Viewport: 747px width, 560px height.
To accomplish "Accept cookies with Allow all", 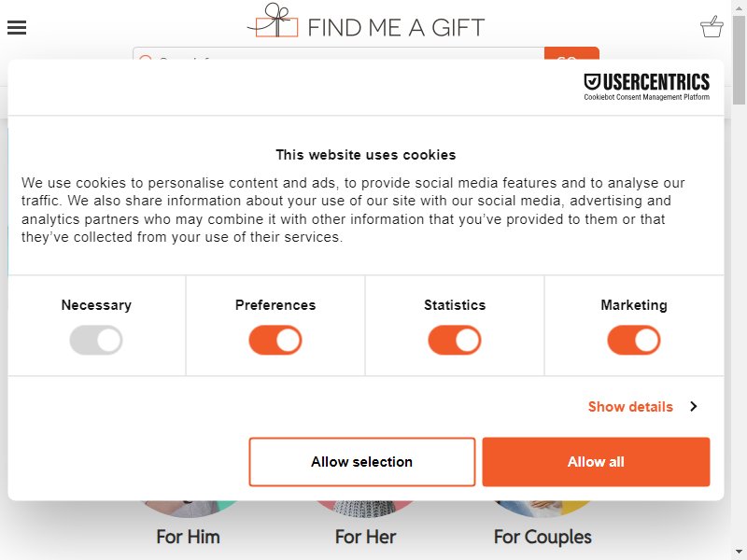I will pos(596,462).
